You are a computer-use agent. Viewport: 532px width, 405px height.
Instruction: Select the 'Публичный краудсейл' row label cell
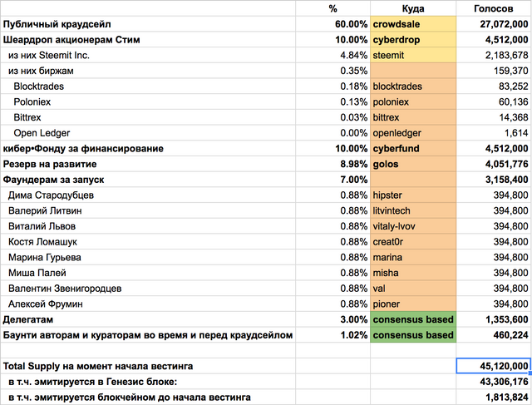pyautogui.click(x=148, y=24)
